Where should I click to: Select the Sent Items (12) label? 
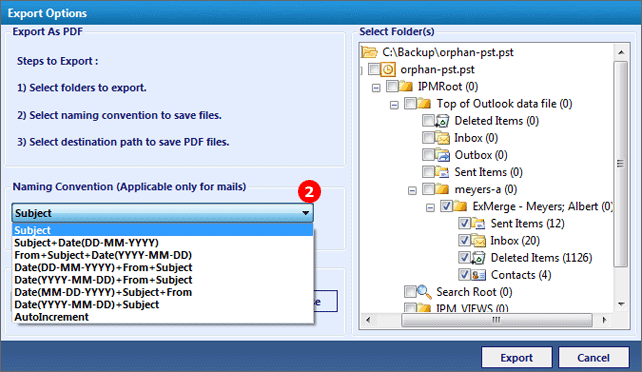[x=527, y=223]
